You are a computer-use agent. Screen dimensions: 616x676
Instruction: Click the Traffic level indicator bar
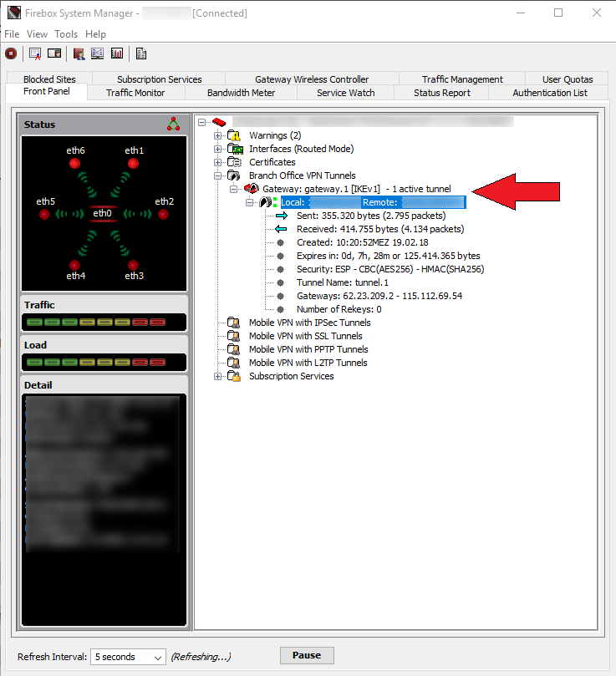(x=103, y=322)
